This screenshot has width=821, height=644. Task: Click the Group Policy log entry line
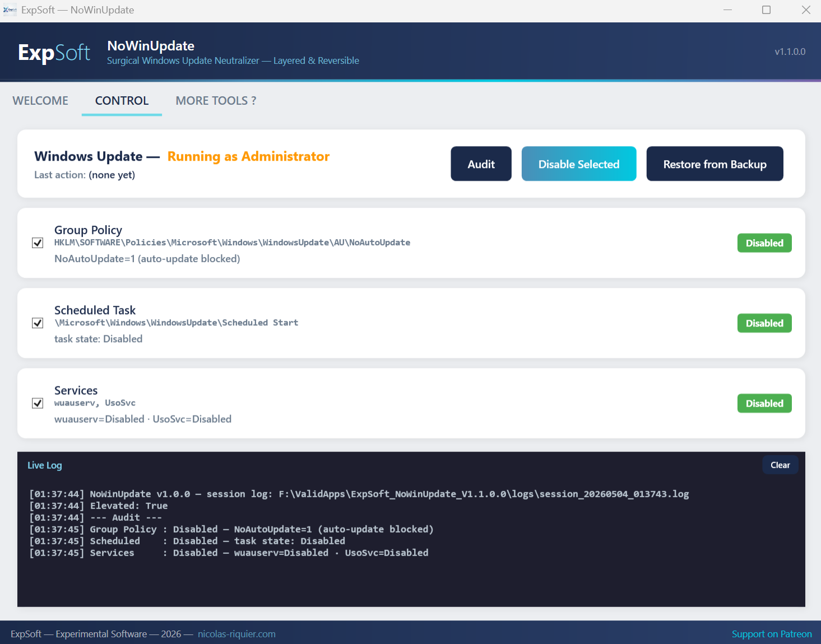pos(231,529)
